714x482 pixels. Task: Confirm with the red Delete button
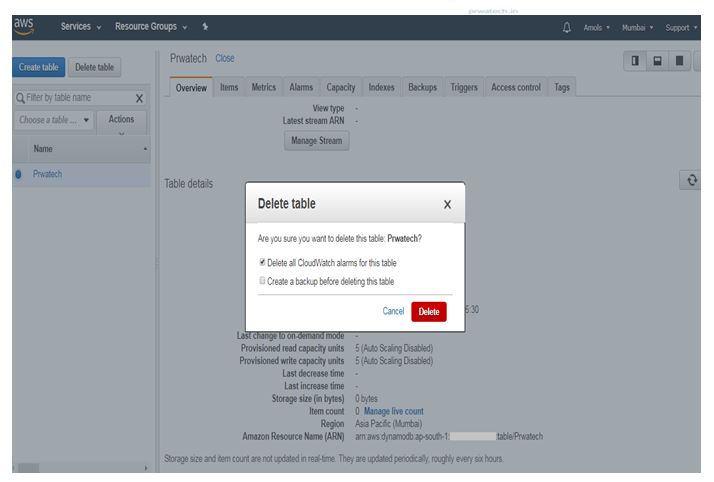(428, 312)
